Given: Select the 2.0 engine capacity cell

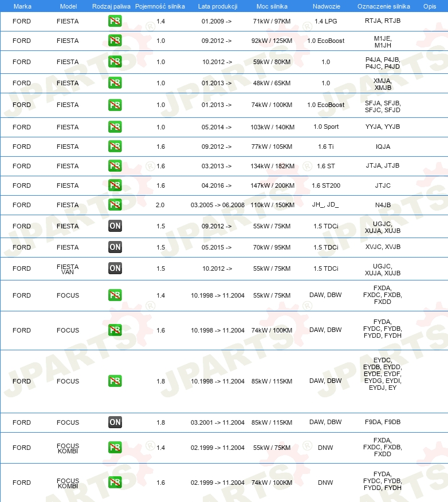Looking at the screenshot, I should click(160, 205).
